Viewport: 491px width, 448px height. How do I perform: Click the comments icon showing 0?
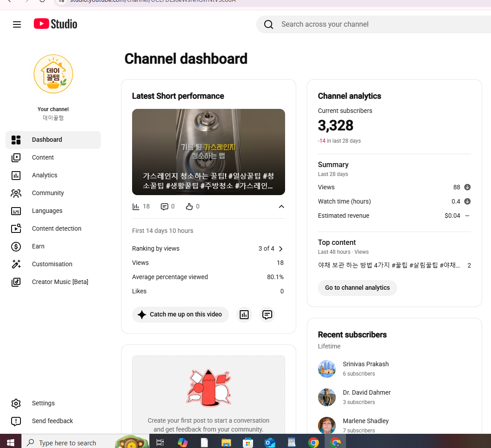click(x=165, y=207)
